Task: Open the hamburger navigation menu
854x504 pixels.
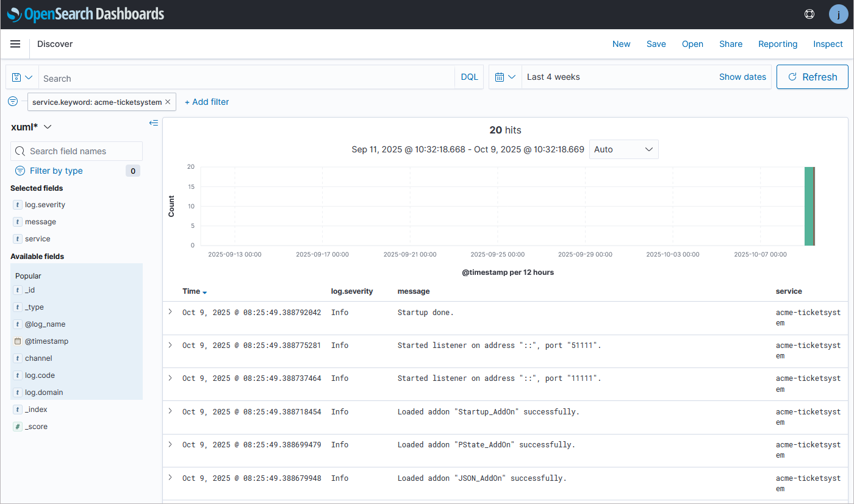Action: click(15, 44)
